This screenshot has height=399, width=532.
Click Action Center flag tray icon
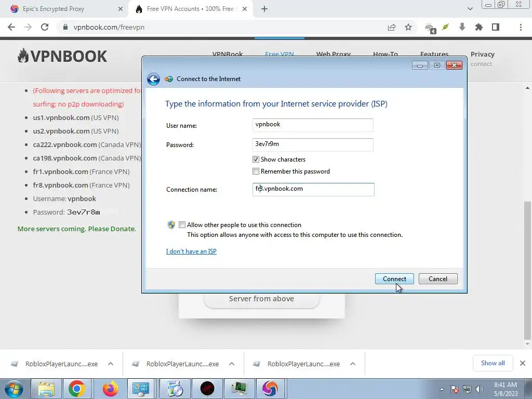pyautogui.click(x=455, y=389)
